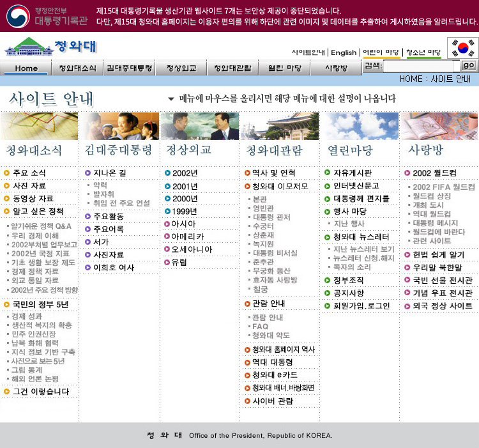Open 알기쉬운 정책 Q&A sub-link
Screen dimensions: 479x448
tap(42, 226)
